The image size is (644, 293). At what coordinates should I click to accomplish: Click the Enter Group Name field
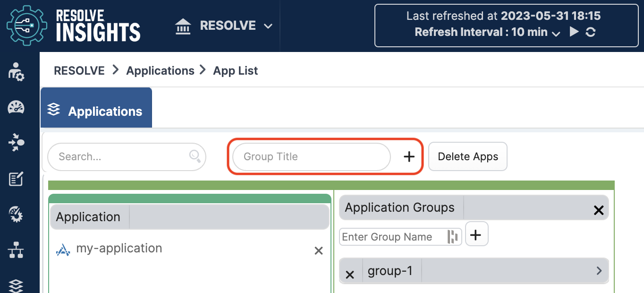[x=392, y=237]
